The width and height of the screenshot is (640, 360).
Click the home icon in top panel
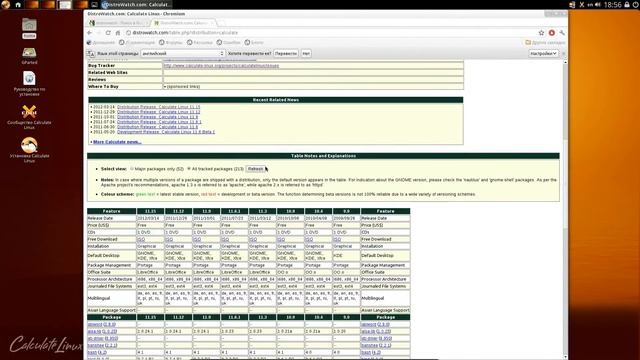click(x=18, y=4)
